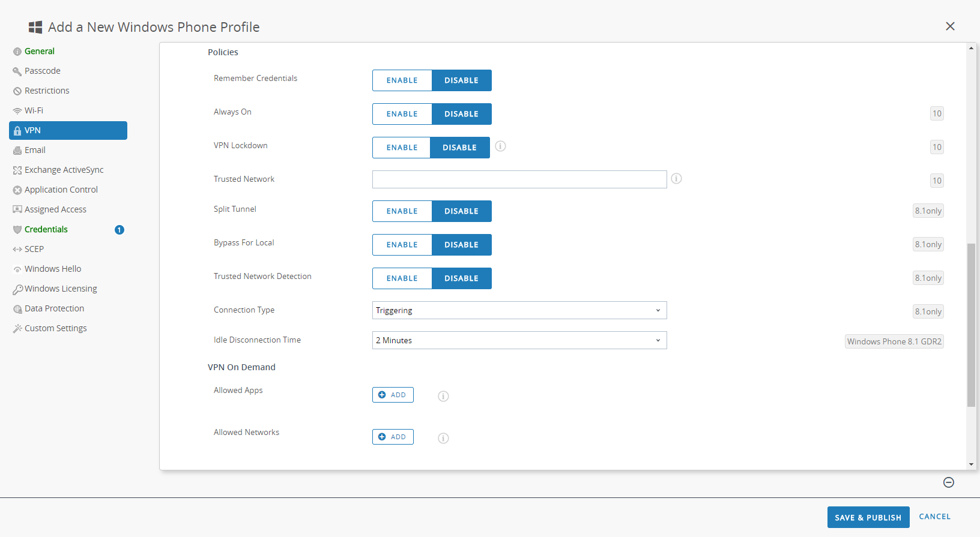Open the Restrictions section

[47, 91]
